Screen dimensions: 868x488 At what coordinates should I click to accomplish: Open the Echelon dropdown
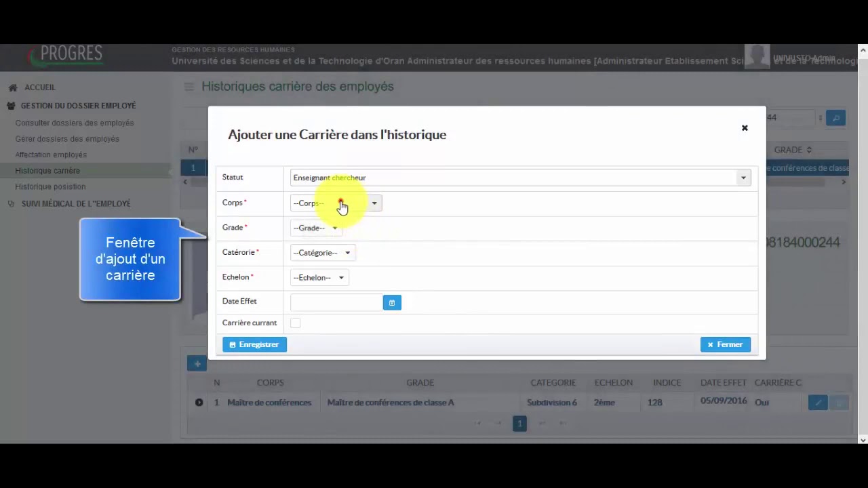[319, 277]
